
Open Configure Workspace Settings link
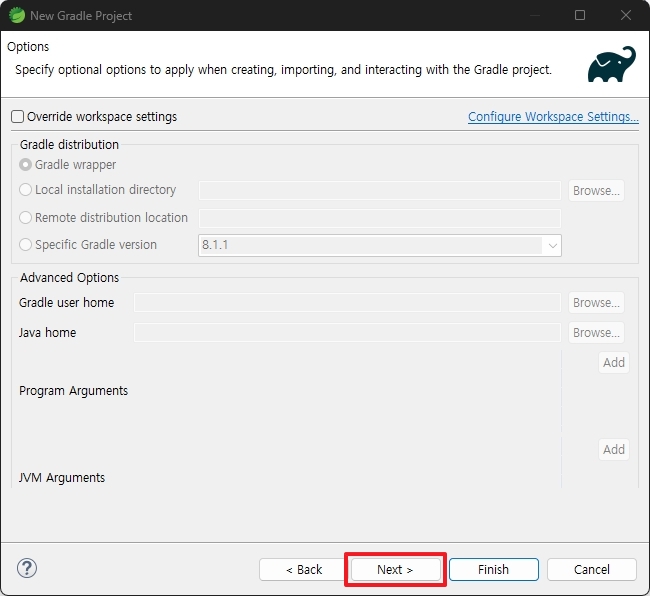553,117
